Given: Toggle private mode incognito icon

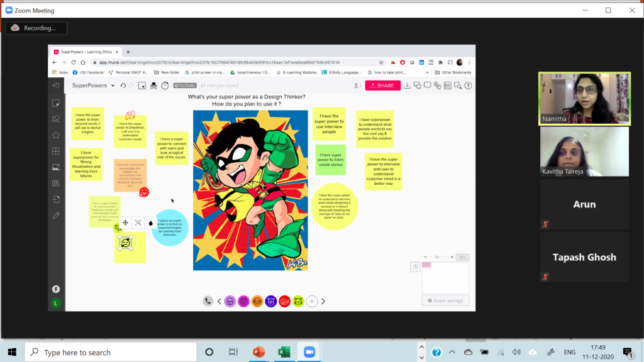Looking at the screenshot, I should coord(153,85).
